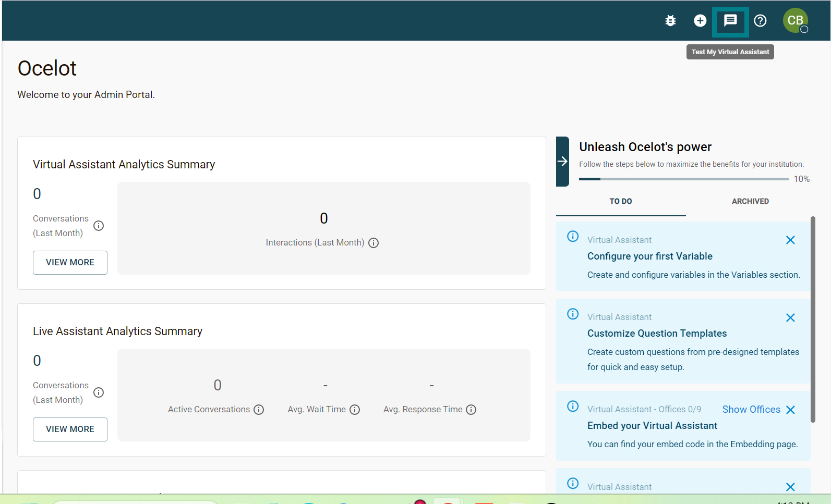This screenshot has height=504, width=831.
Task: Info icon on Embed your Virtual Assistant card
Action: 573,406
